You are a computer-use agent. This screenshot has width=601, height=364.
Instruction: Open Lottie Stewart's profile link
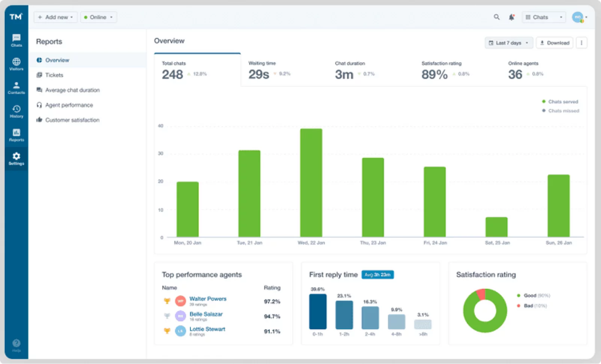(207, 329)
